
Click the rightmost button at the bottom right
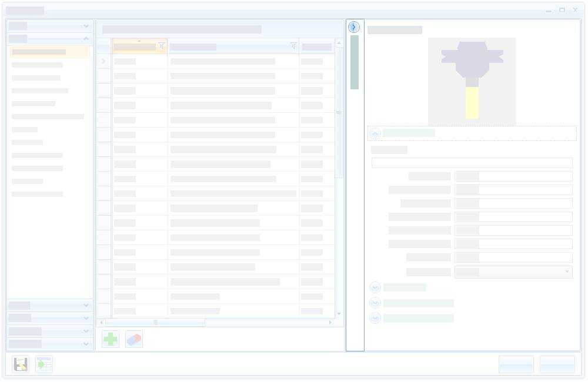click(x=557, y=364)
